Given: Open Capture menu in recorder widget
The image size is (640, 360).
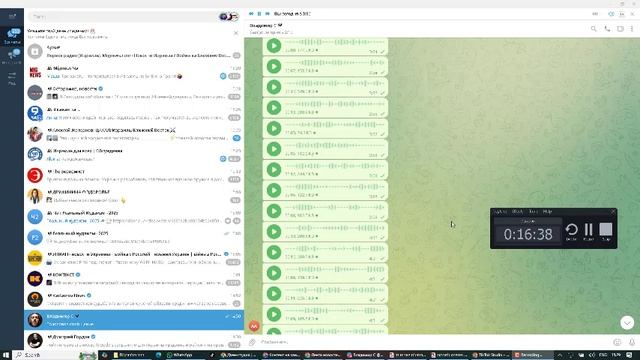Looking at the screenshot, I should (x=500, y=211).
